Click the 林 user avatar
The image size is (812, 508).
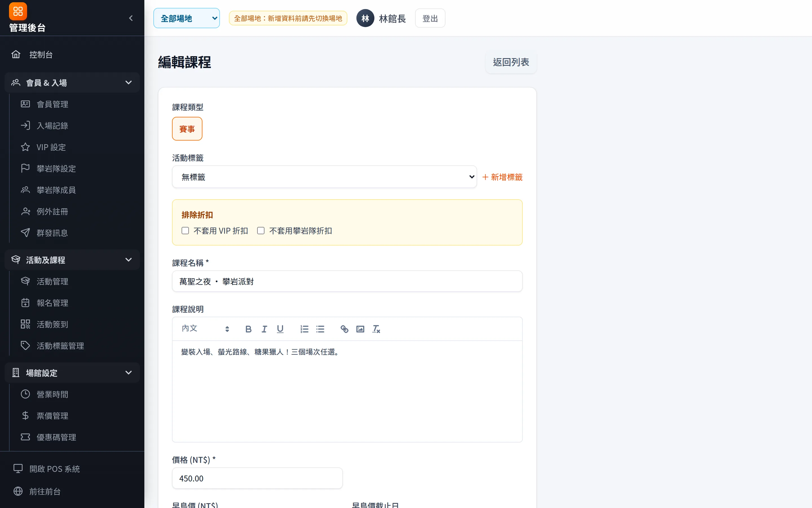(365, 18)
